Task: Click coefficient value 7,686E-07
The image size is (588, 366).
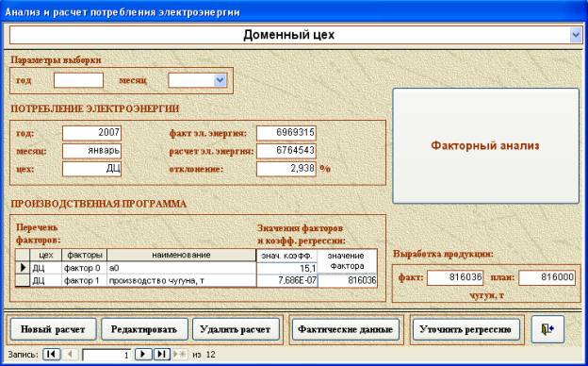Action: 286,281
